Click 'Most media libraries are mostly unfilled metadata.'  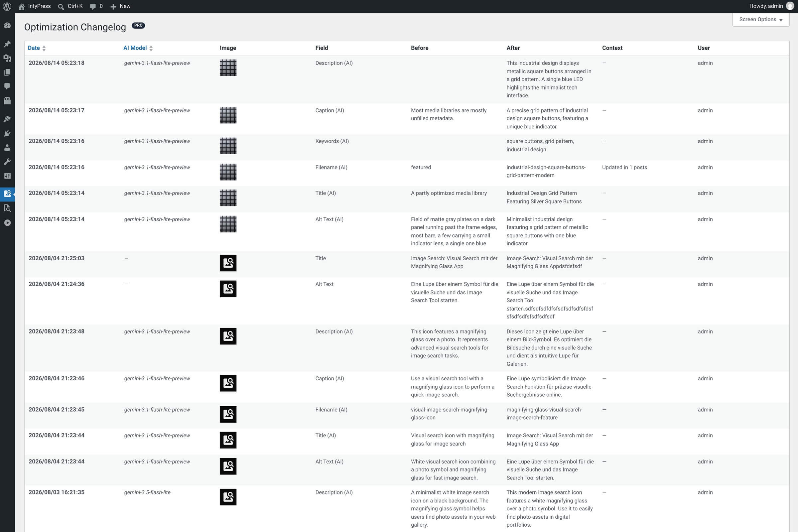click(x=449, y=114)
